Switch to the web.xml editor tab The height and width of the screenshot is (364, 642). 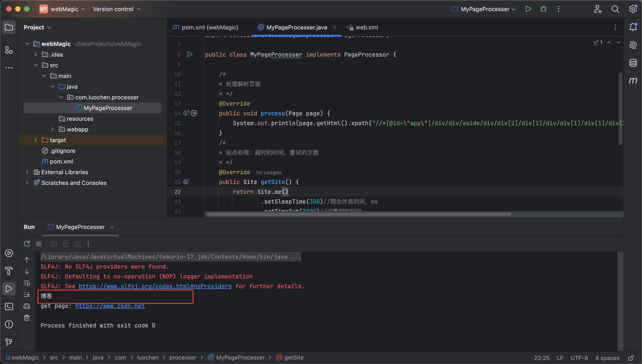tap(366, 27)
